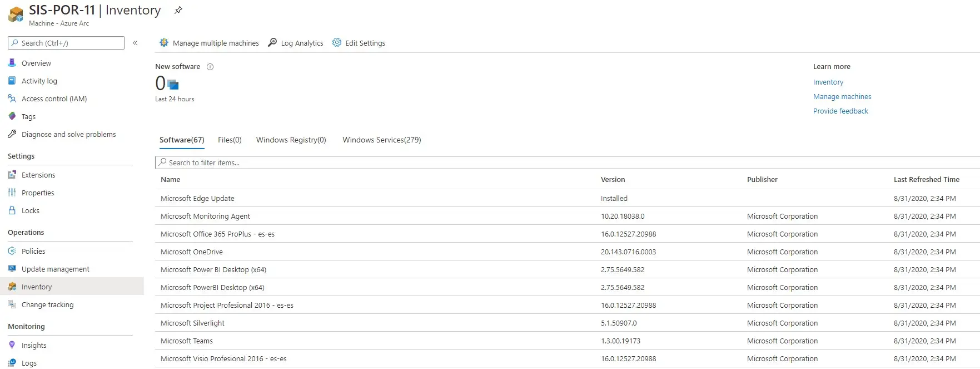Open Log Analytics from toolbar

296,43
